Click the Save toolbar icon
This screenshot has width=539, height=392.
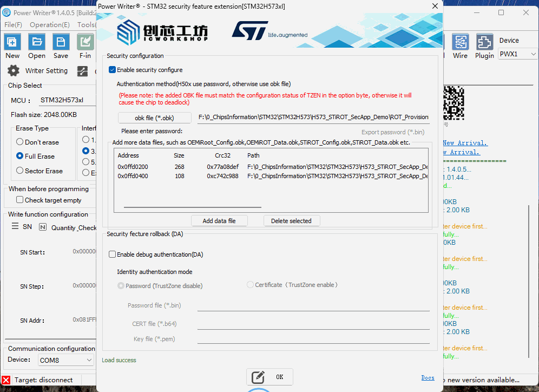(x=61, y=42)
